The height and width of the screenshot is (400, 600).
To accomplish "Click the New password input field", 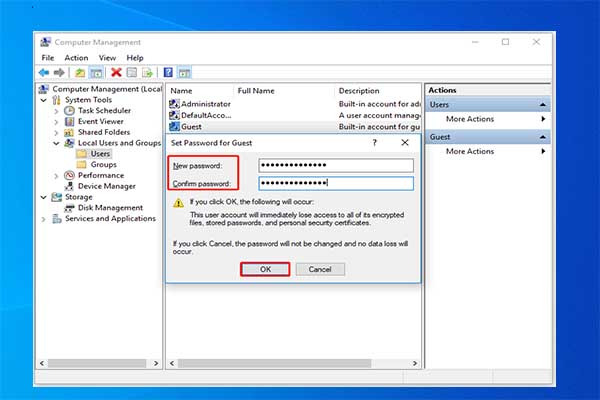I will click(x=335, y=166).
